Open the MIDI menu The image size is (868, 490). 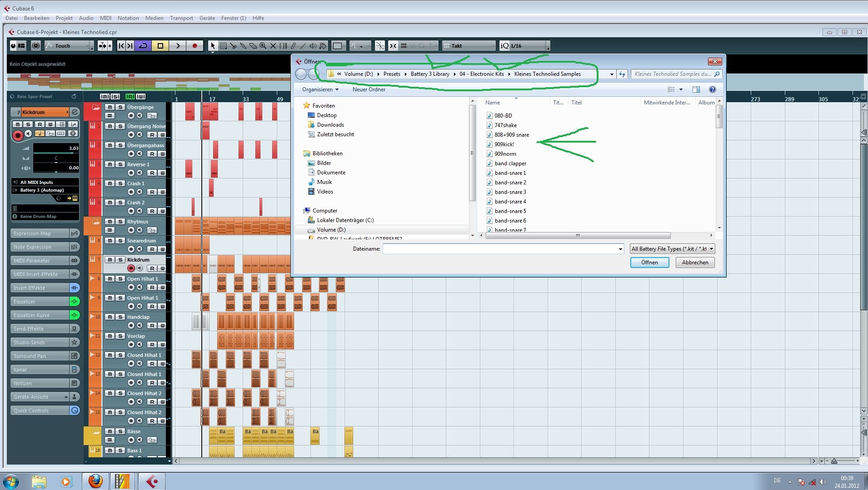[x=105, y=18]
